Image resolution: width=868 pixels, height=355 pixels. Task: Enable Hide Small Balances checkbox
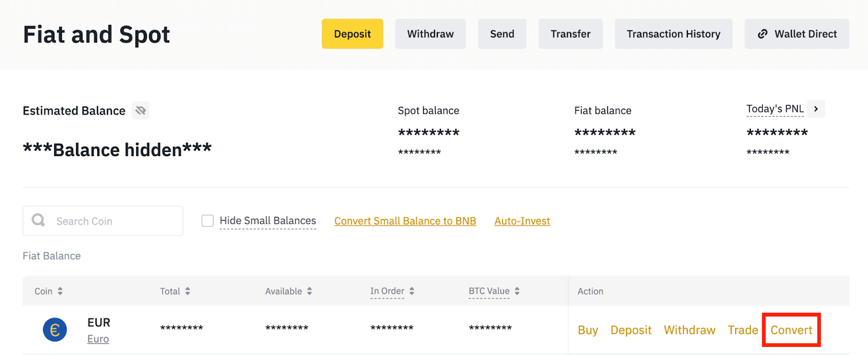tap(207, 221)
